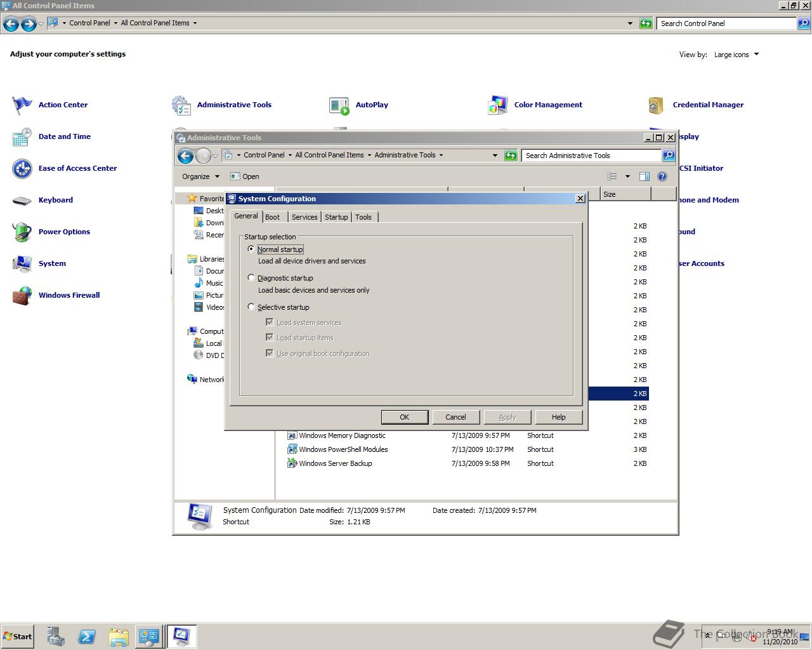Toggle Load system services checkbox
The height and width of the screenshot is (650, 812).
point(270,322)
